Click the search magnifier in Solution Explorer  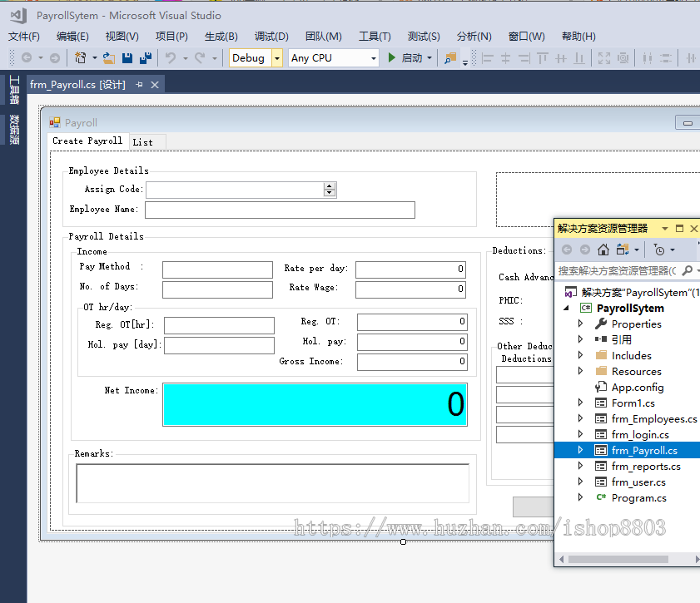coord(688,270)
